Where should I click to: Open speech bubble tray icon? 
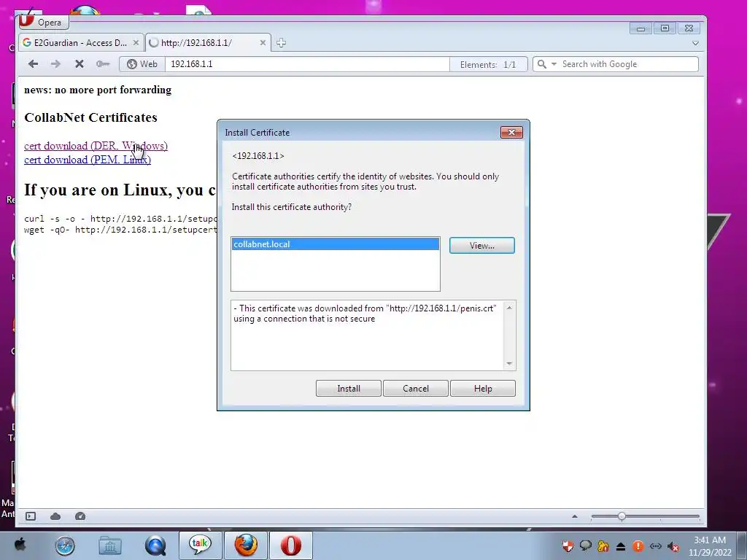coord(586,545)
